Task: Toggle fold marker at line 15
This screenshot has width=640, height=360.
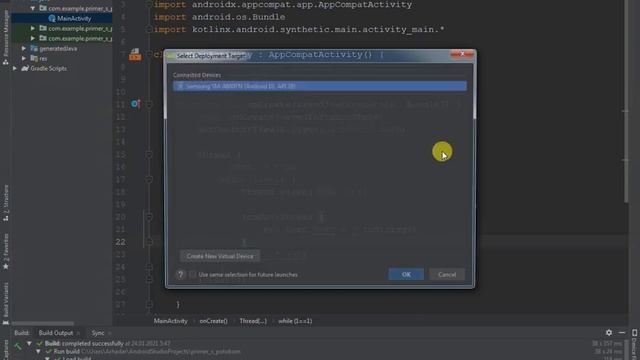Action: 149,155
